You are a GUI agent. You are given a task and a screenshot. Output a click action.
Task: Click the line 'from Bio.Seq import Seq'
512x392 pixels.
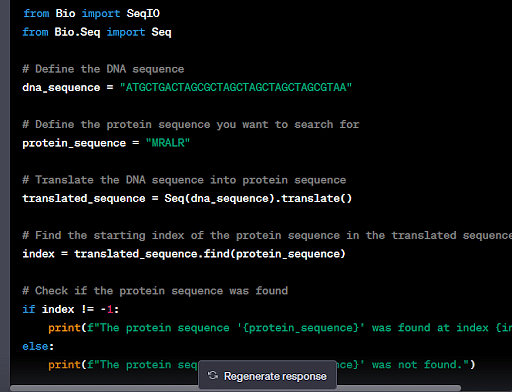(97, 32)
